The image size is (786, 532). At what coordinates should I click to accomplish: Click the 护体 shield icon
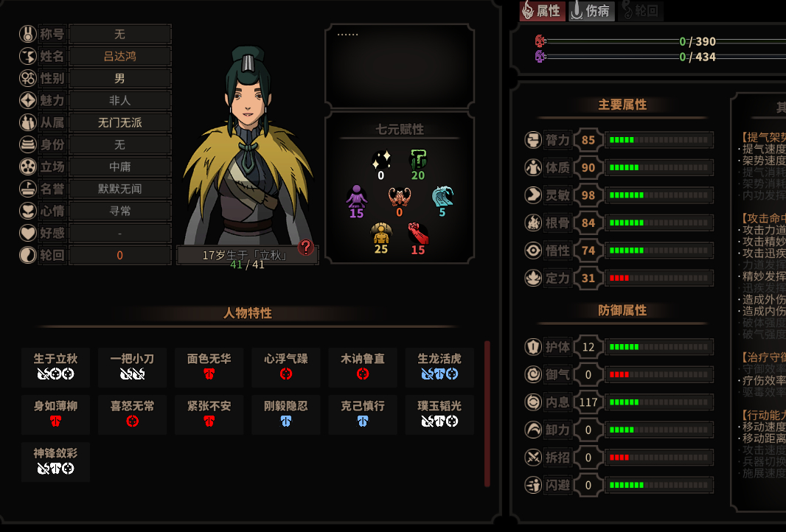point(533,346)
